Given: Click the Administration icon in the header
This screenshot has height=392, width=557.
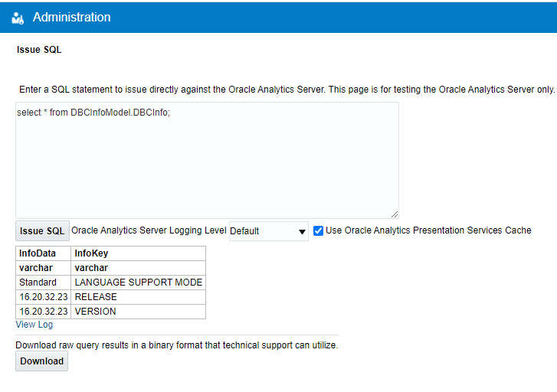Looking at the screenshot, I should (x=18, y=18).
